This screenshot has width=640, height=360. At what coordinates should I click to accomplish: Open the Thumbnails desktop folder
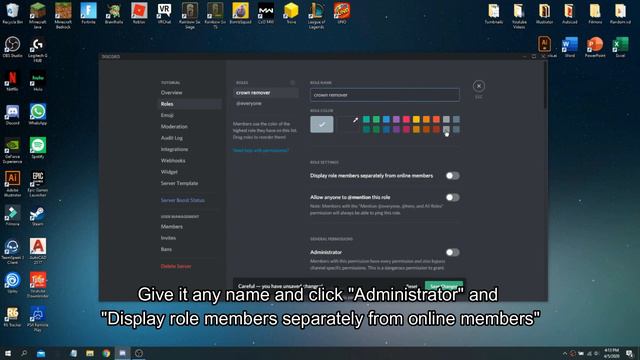(x=493, y=13)
